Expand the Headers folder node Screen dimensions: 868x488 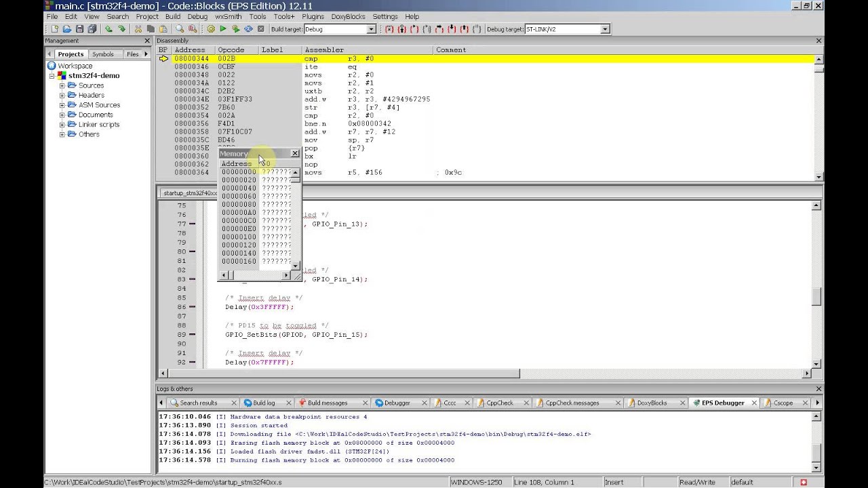click(x=62, y=95)
